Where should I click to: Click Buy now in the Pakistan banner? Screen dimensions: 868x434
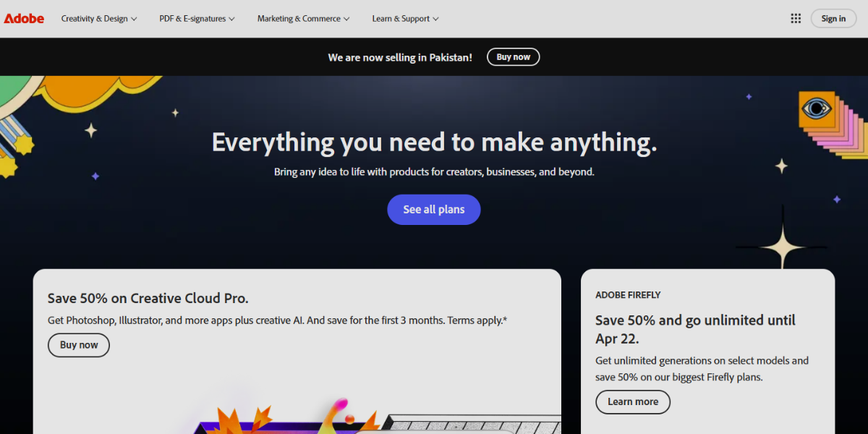[x=513, y=57]
